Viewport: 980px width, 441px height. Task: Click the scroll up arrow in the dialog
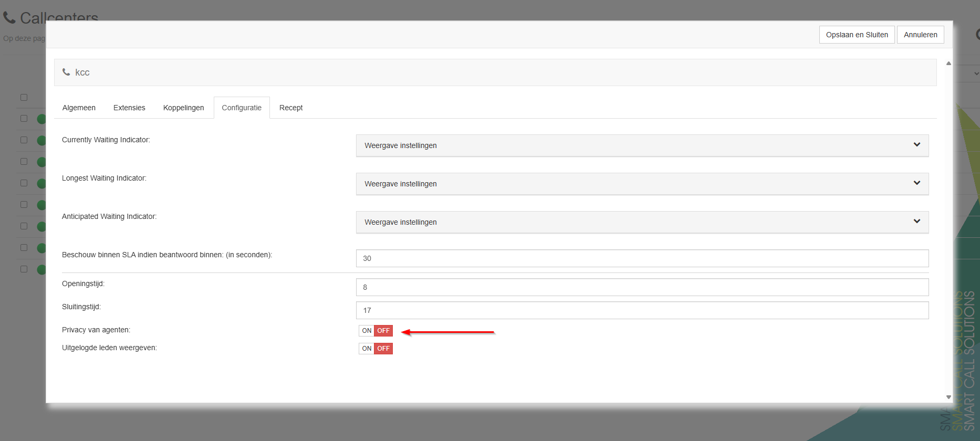pos(948,64)
